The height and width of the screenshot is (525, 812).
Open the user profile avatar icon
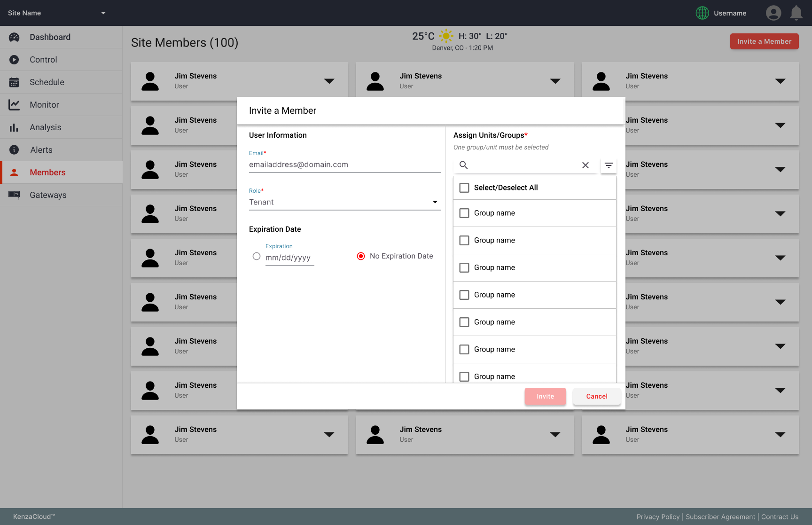tap(773, 13)
